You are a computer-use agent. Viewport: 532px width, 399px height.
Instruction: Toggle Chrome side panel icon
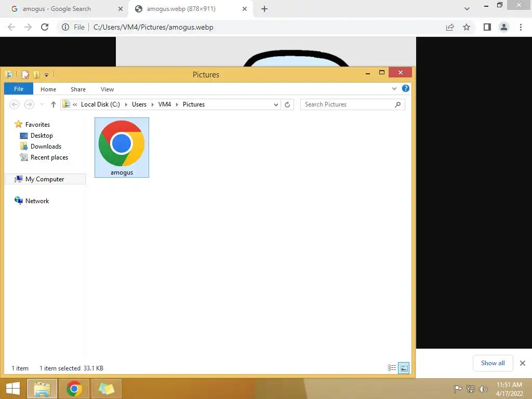[x=487, y=27]
